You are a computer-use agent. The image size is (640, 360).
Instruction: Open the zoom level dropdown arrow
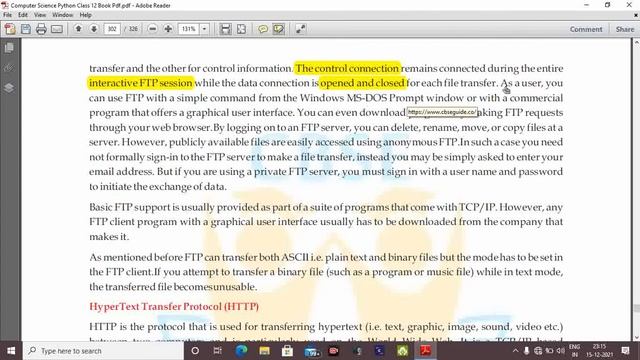[x=204, y=29]
